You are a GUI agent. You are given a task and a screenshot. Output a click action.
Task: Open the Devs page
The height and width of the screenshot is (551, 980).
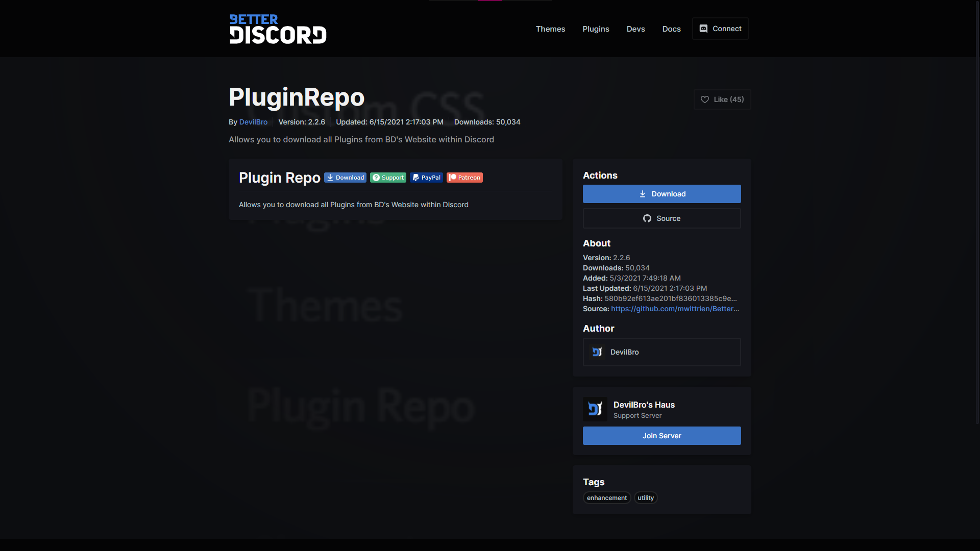coord(635,29)
